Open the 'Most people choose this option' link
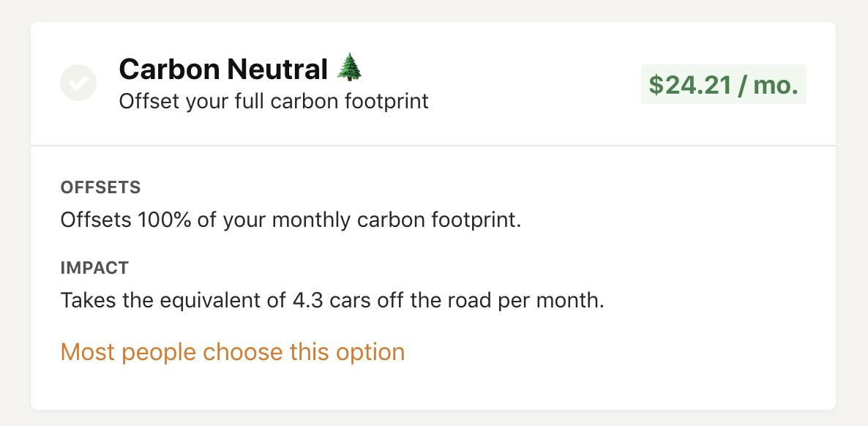Image resolution: width=868 pixels, height=426 pixels. pos(232,352)
